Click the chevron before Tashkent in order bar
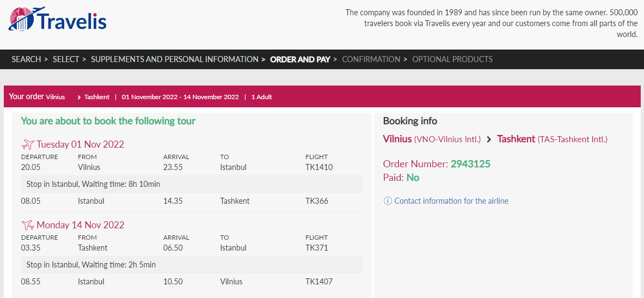Viewport: 644px width, 298px height. 79,98
